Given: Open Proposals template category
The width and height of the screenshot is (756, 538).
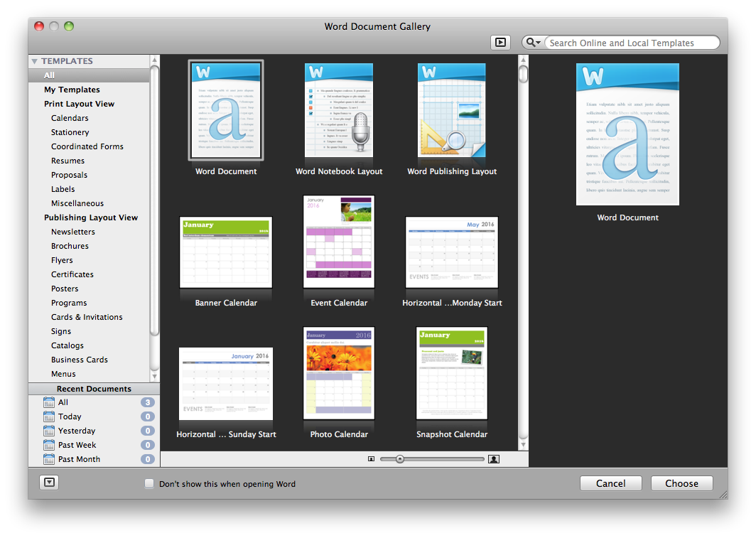Looking at the screenshot, I should pyautogui.click(x=69, y=175).
